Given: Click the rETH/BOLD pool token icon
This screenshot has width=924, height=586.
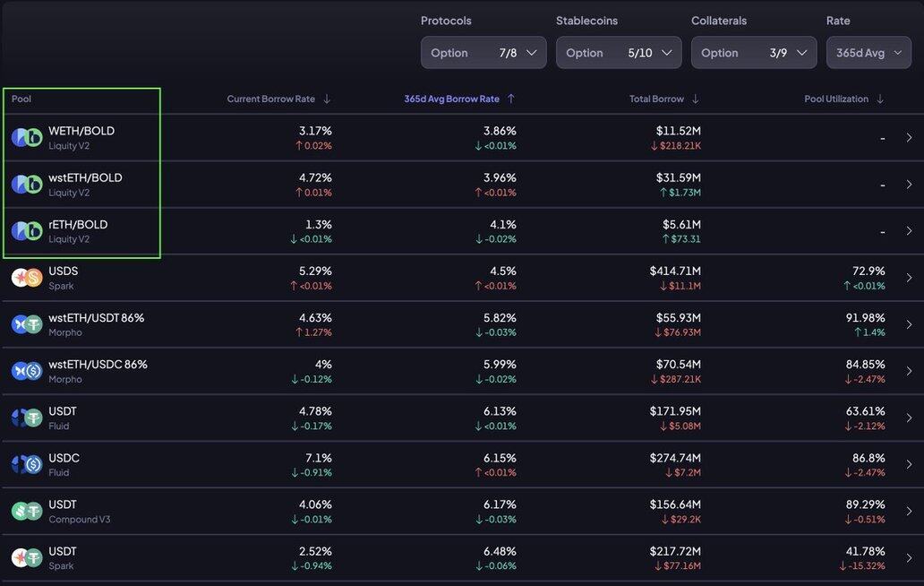Looking at the screenshot, I should 27,231.
